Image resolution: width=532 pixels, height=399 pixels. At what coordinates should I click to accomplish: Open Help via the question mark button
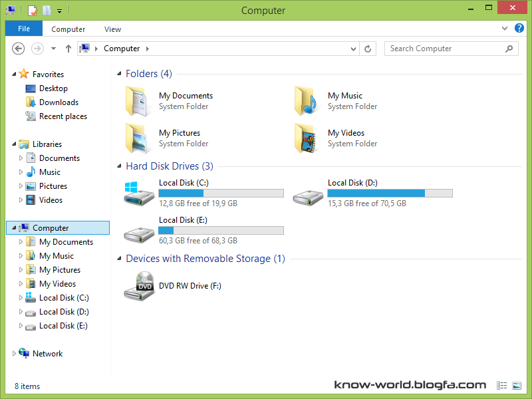[x=519, y=29]
